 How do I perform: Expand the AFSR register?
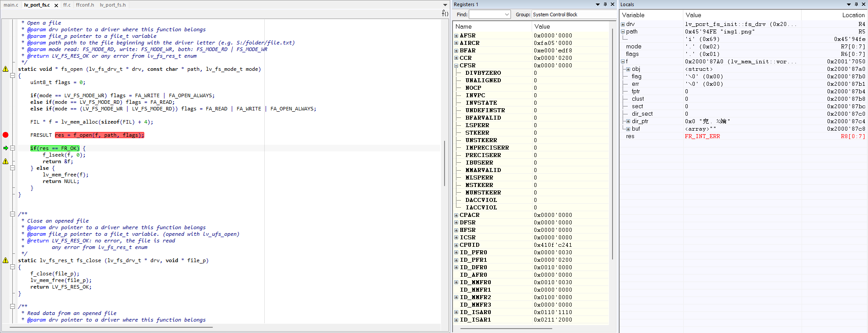click(x=456, y=36)
